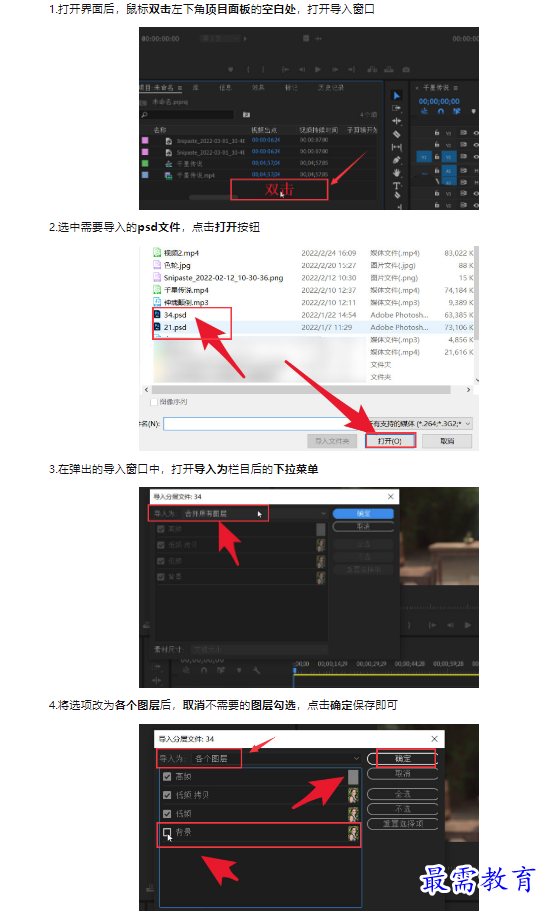Click Go to Out point button
Image resolution: width=544 pixels, height=911 pixels.
351,69
